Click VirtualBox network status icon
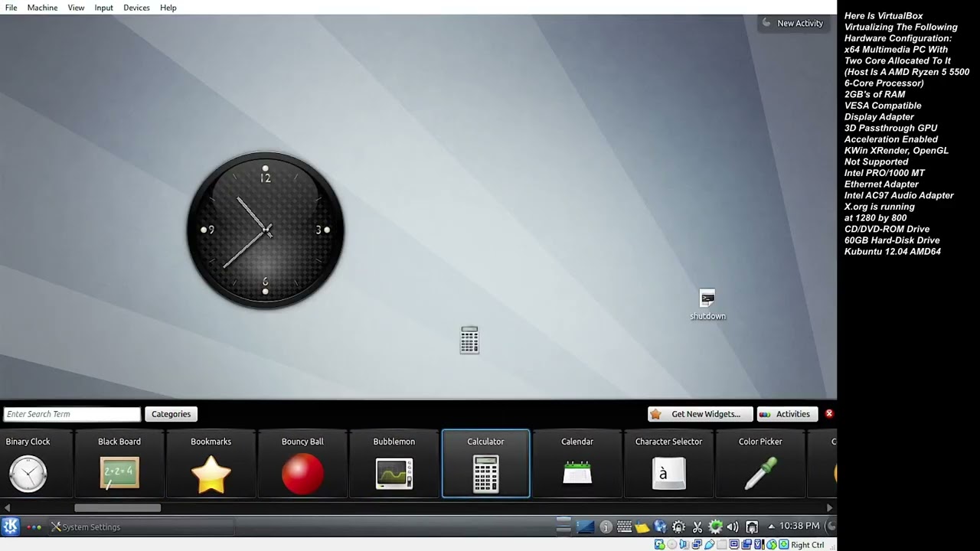 (x=696, y=545)
